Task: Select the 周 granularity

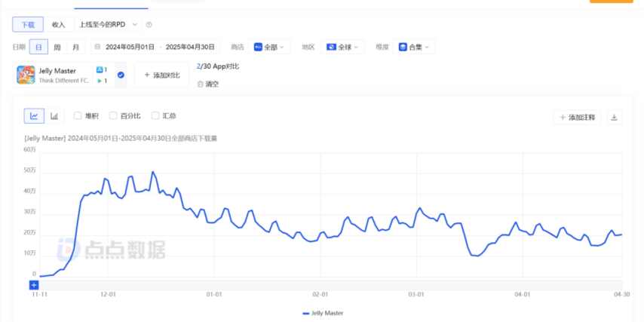Action: coord(57,47)
